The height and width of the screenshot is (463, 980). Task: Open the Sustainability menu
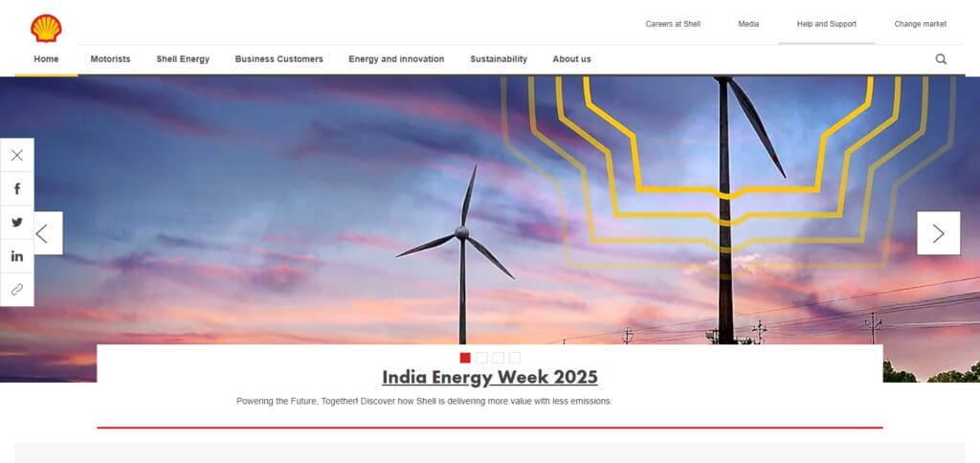click(499, 59)
